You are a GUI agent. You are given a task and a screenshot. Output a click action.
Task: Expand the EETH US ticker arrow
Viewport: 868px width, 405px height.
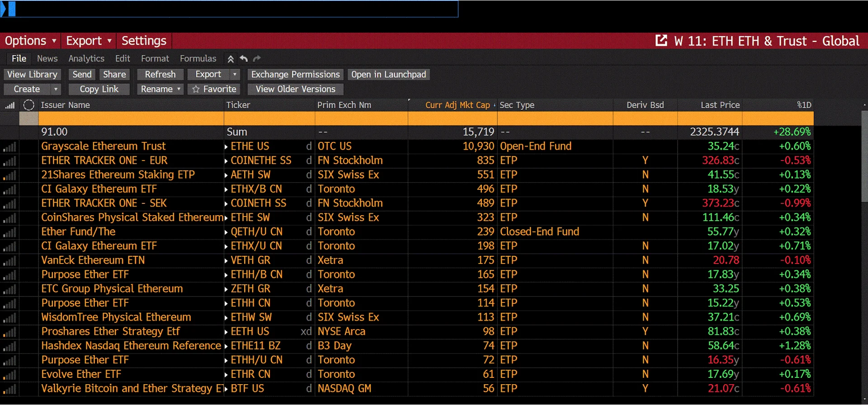point(226,332)
